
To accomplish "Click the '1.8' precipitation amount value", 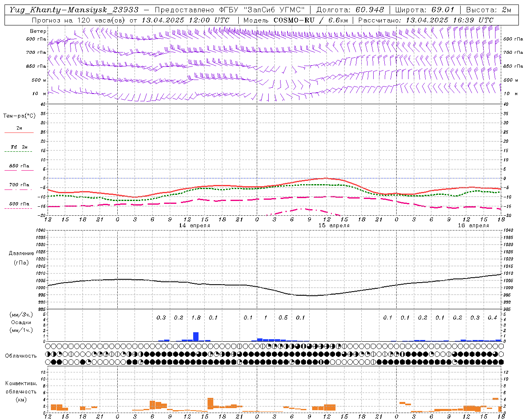I will click(x=196, y=317).
